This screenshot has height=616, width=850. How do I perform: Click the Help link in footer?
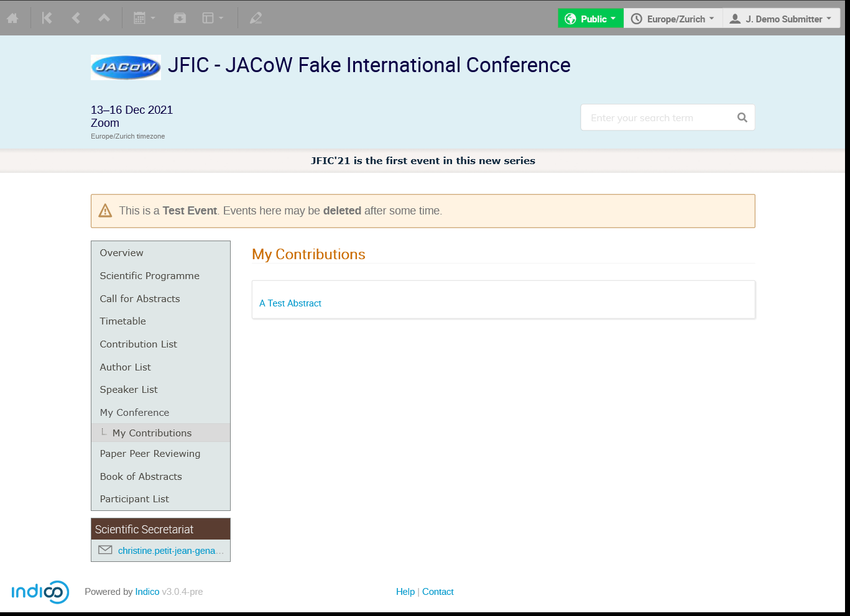(x=405, y=592)
